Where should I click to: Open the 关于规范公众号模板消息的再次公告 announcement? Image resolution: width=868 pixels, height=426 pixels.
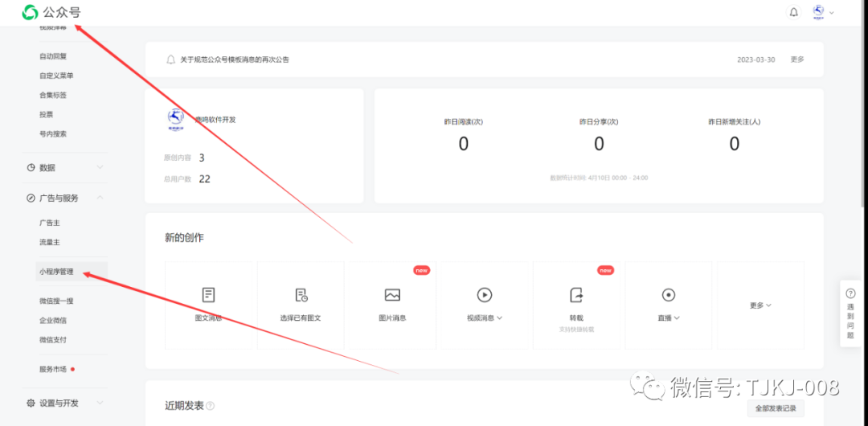tap(235, 59)
